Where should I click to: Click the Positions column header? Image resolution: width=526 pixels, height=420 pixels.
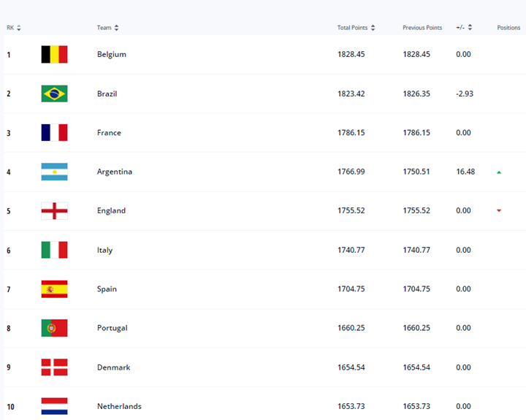[x=508, y=28]
